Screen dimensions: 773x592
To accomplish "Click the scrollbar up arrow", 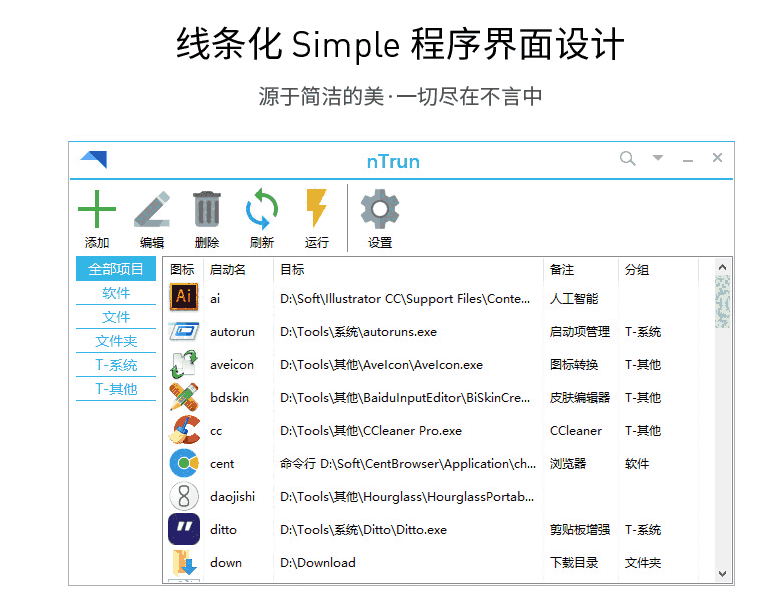I will 722,267.
